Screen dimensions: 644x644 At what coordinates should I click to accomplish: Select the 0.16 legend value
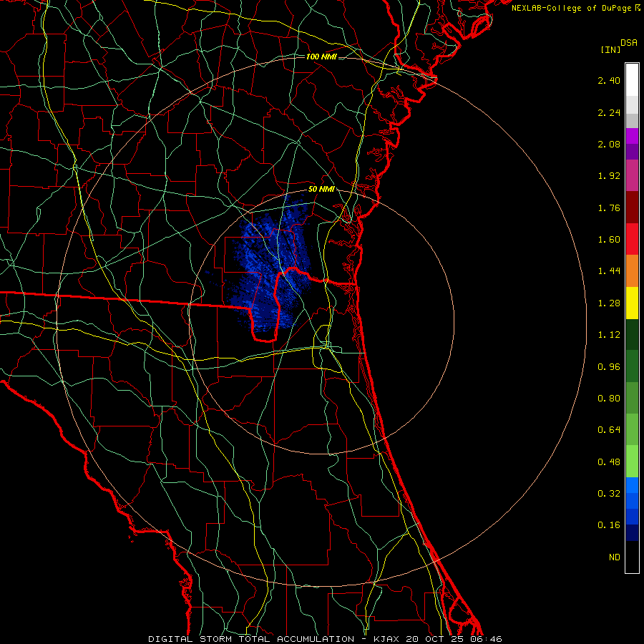click(x=609, y=525)
